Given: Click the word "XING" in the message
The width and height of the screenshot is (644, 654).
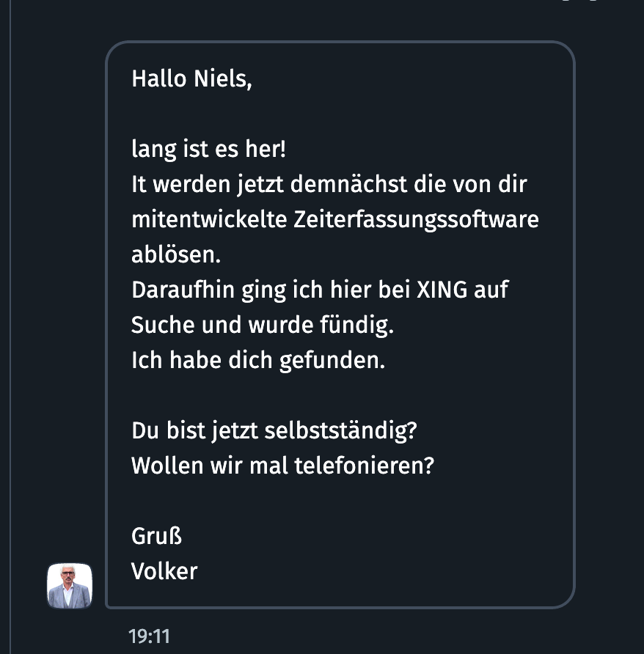Looking at the screenshot, I should point(442,290).
